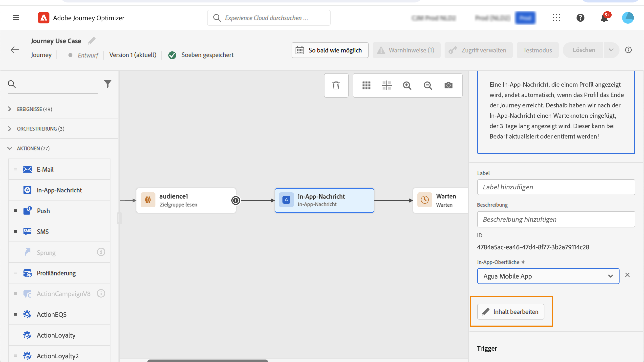This screenshot has width=644, height=362.
Task: Click the help question mark icon
Action: tap(580, 18)
